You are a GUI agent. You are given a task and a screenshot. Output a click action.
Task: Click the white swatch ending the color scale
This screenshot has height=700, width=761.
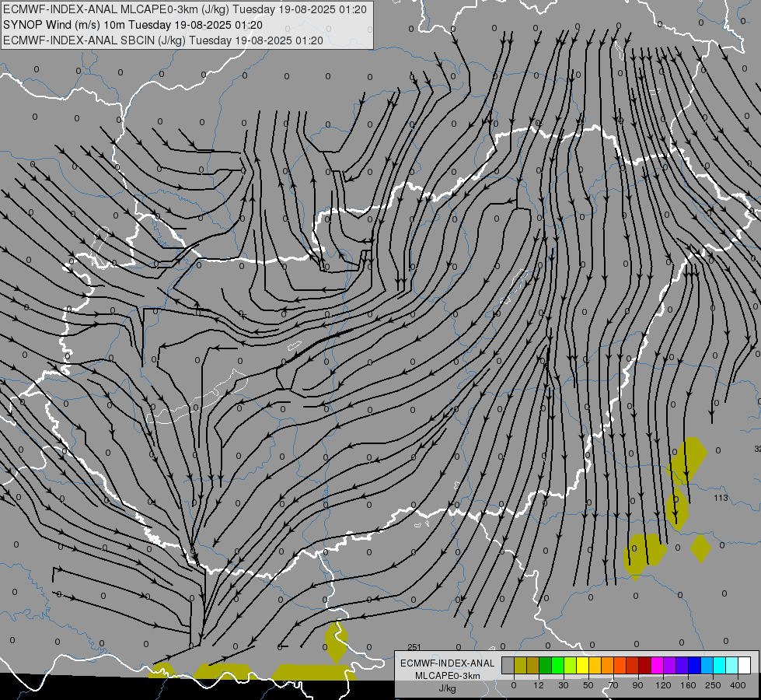click(x=745, y=665)
